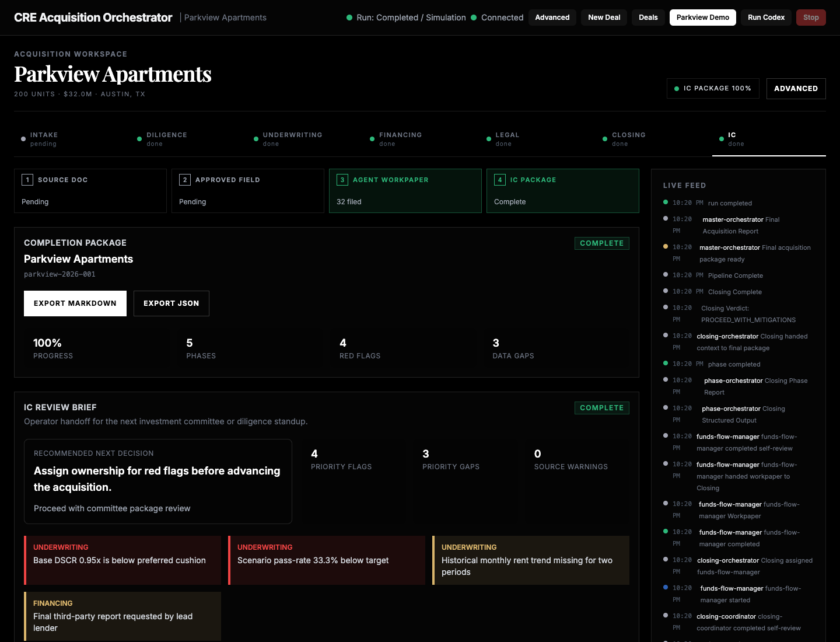
Task: Click EXPORT JSON button
Action: coord(171,303)
